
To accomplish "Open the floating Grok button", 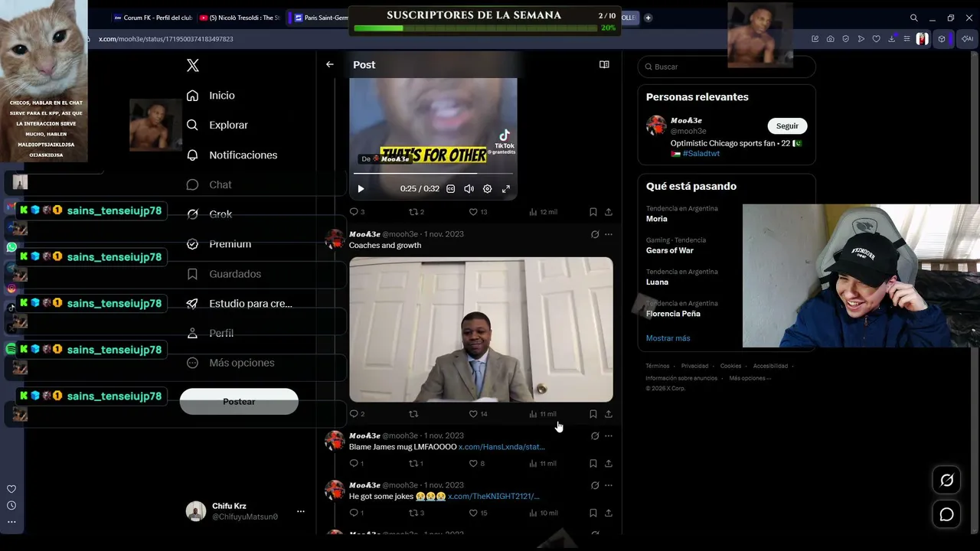I will (x=947, y=481).
